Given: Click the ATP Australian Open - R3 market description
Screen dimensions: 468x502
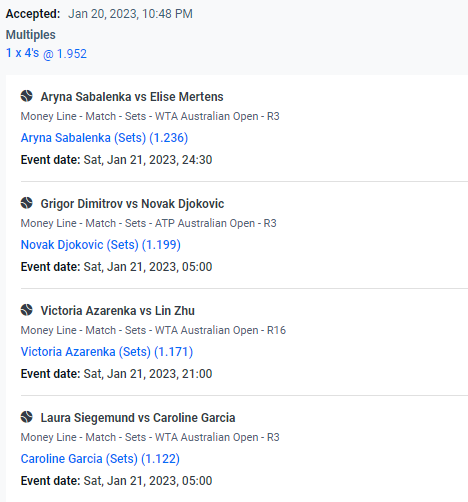Looking at the screenshot, I should click(x=149, y=223).
